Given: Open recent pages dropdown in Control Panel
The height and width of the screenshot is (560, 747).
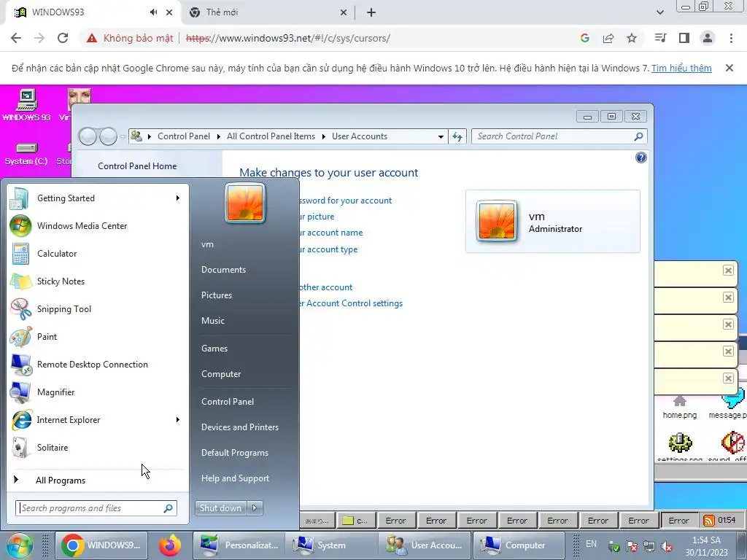Looking at the screenshot, I should click(x=123, y=136).
